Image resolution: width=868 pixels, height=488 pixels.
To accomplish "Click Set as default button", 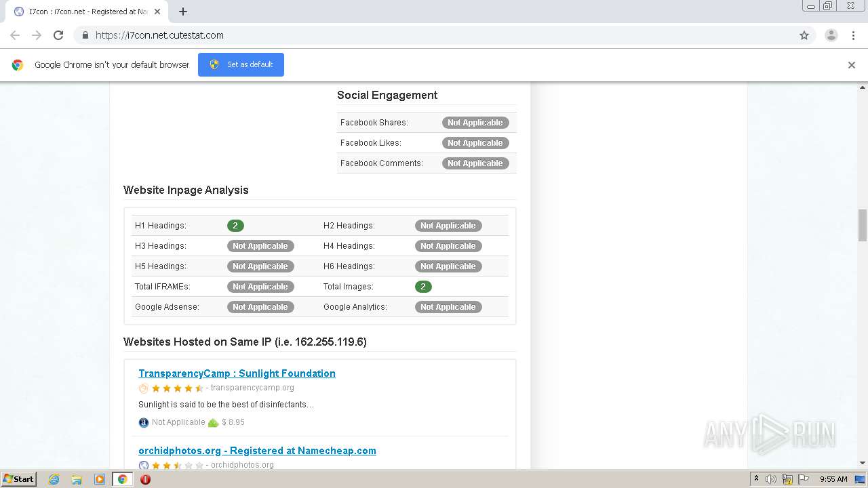I will pyautogui.click(x=241, y=64).
